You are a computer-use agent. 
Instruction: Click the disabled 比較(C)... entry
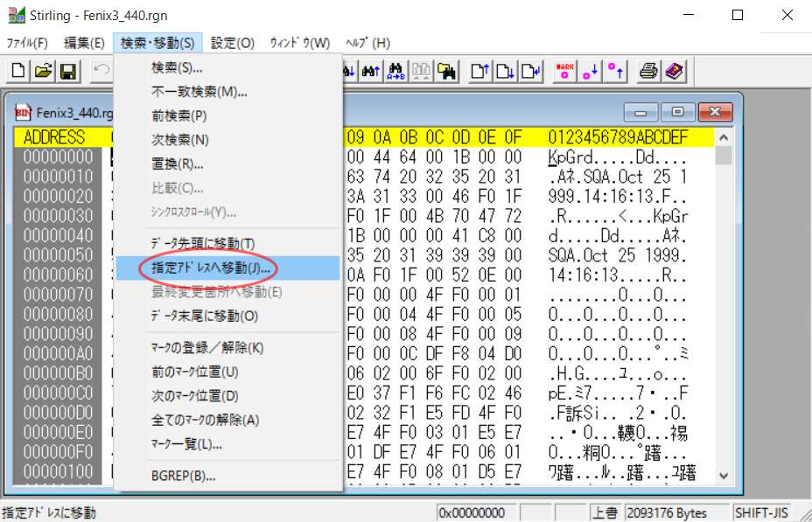click(x=227, y=188)
